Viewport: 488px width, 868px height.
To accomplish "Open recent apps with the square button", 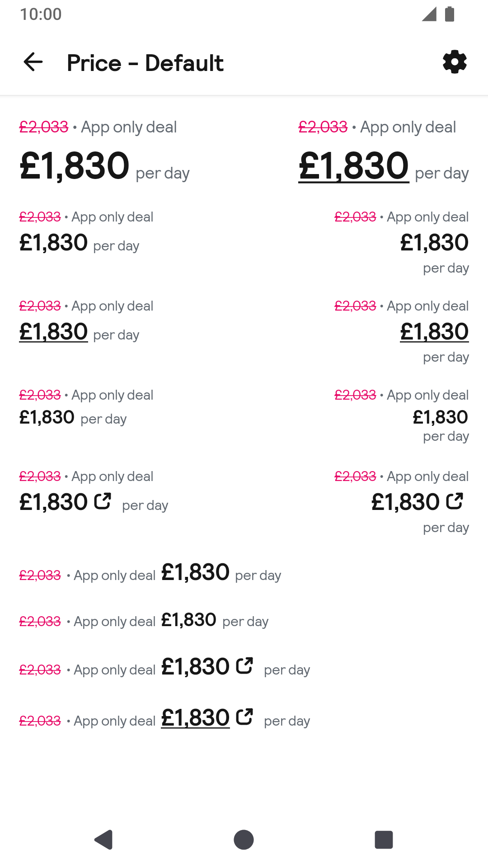I will tap(384, 840).
